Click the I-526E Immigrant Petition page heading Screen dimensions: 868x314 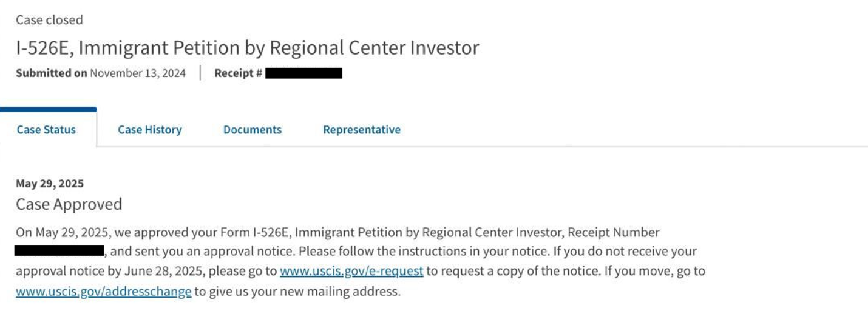click(x=247, y=47)
